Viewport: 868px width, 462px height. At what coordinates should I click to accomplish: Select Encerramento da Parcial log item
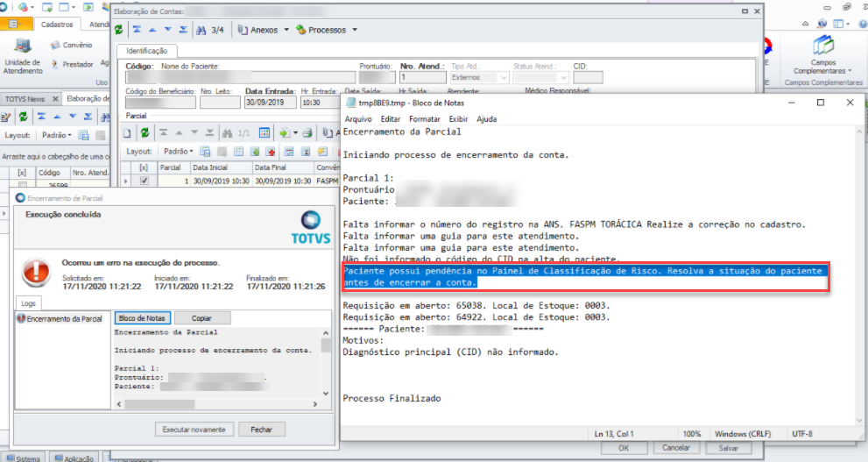60,319
